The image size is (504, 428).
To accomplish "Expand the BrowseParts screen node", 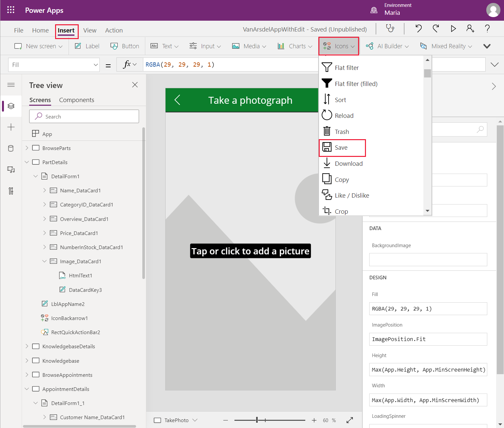I will [27, 148].
